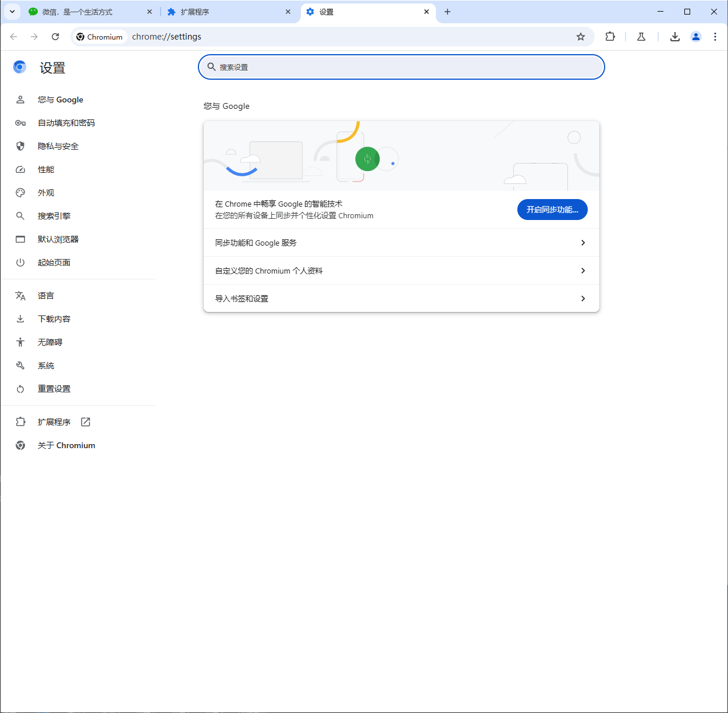Click the external-link icon beside 扩展程序
The image size is (728, 713).
point(86,422)
